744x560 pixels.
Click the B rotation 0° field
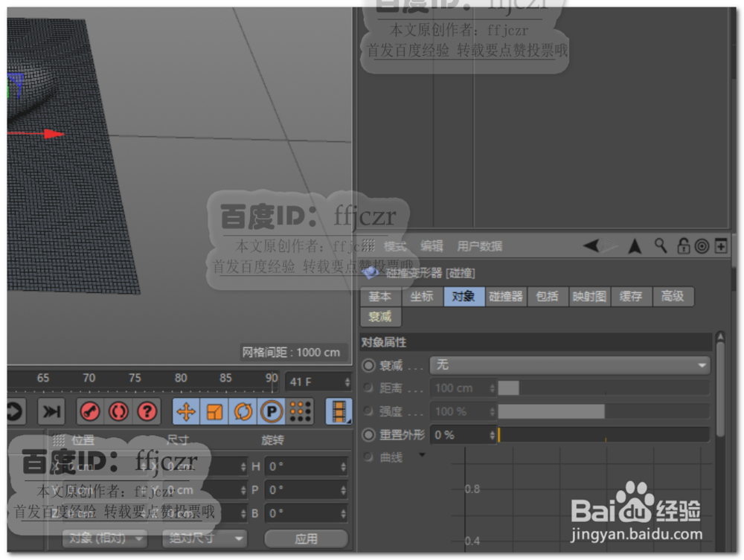(306, 513)
